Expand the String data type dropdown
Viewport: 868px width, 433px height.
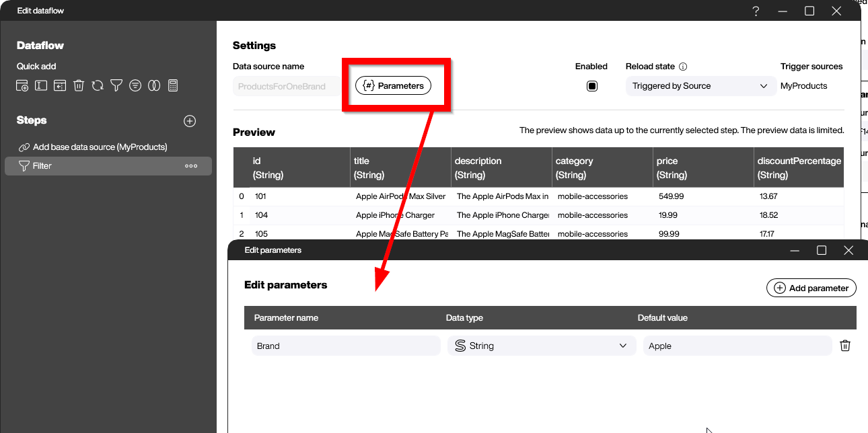coord(541,346)
